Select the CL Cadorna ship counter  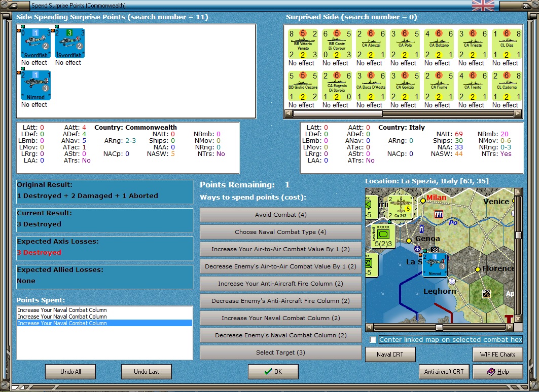coord(507,86)
